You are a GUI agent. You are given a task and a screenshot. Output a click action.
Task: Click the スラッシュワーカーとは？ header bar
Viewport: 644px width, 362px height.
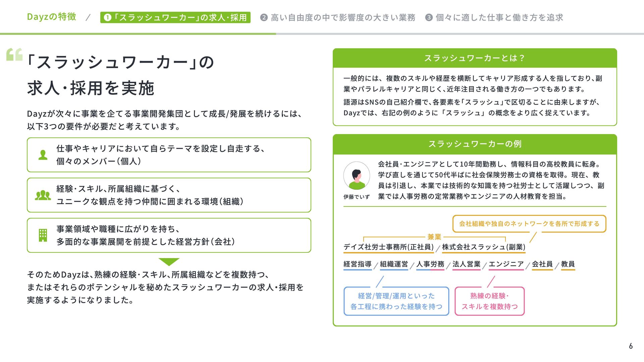(x=475, y=58)
